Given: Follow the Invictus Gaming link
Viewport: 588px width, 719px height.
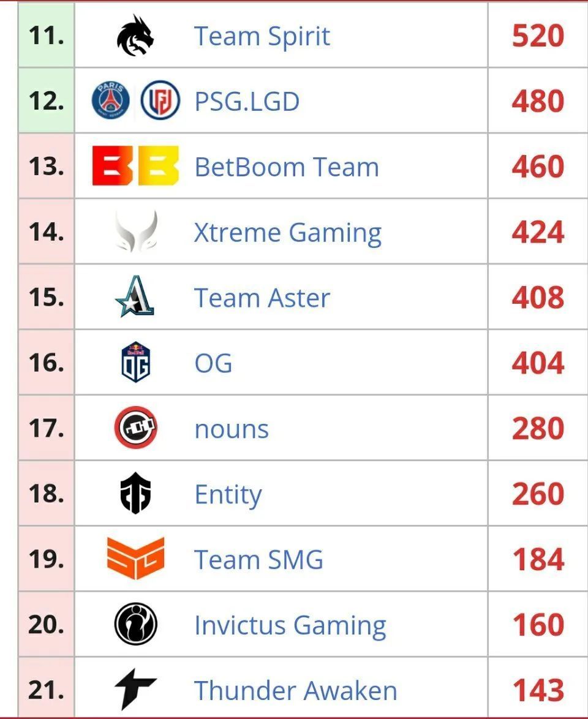Looking at the screenshot, I should (x=290, y=625).
